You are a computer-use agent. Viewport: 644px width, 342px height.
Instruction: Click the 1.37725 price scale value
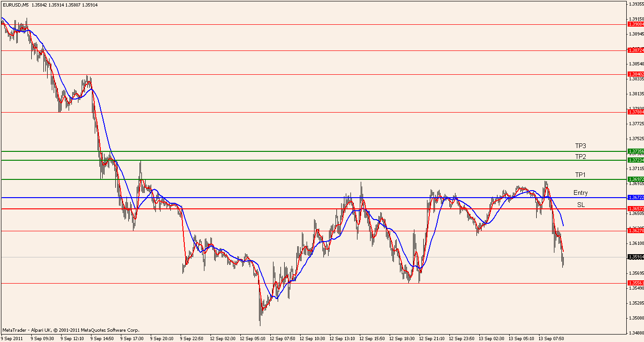click(x=636, y=123)
